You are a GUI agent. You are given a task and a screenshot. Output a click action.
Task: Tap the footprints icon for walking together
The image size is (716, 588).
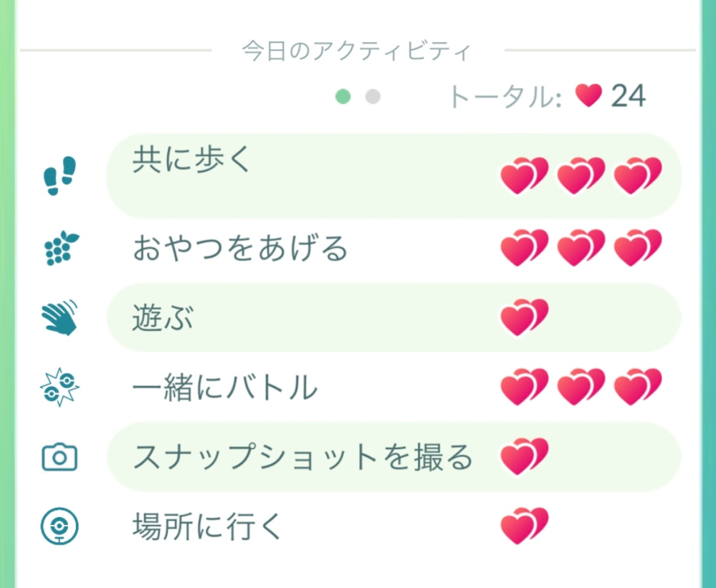pos(59,175)
